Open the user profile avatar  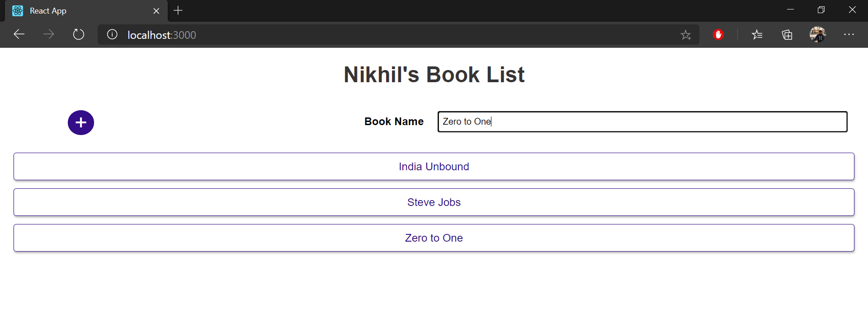coord(817,34)
